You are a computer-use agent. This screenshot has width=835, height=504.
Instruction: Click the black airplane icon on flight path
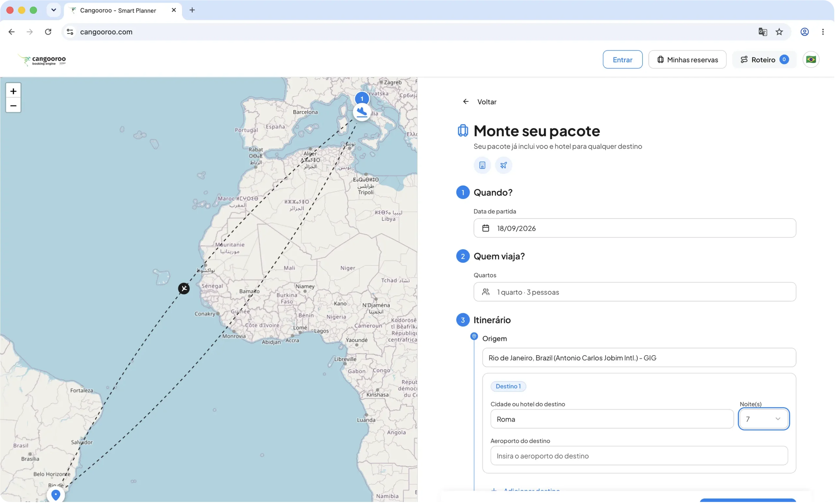184,288
